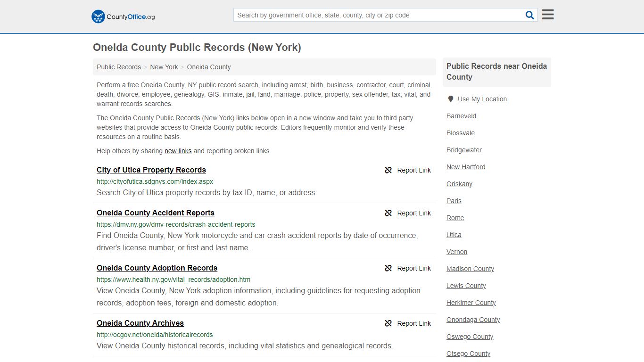Follow the 'new links' hyperlink
The height and width of the screenshot is (362, 644).
click(178, 151)
